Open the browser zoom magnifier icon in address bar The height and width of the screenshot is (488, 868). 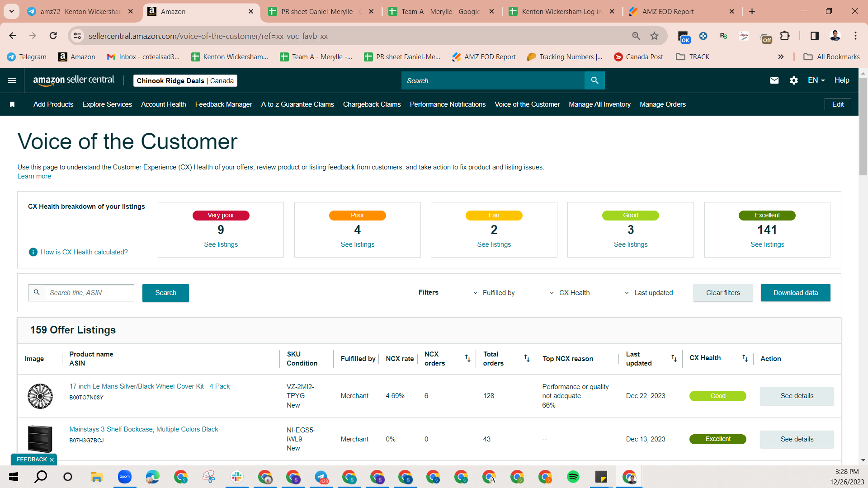coord(636,36)
